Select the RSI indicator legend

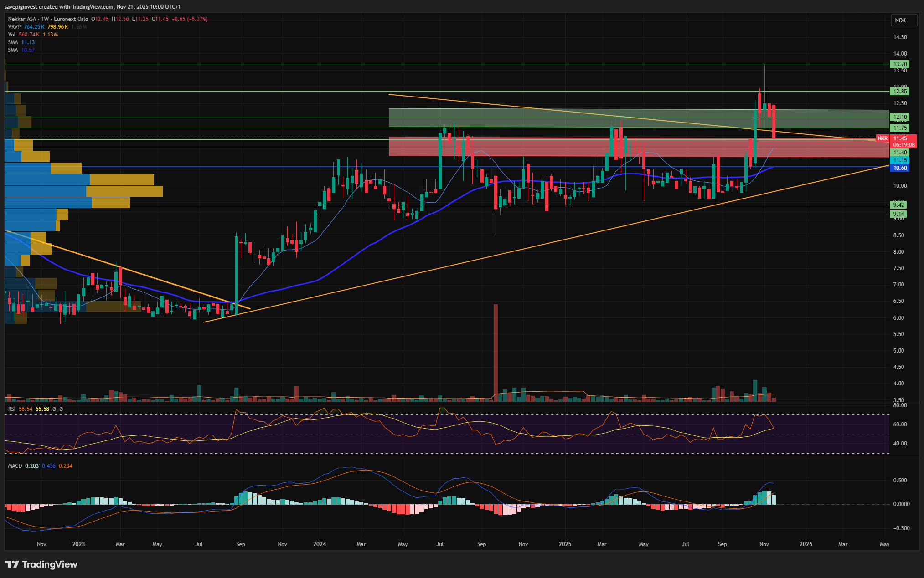coord(12,409)
